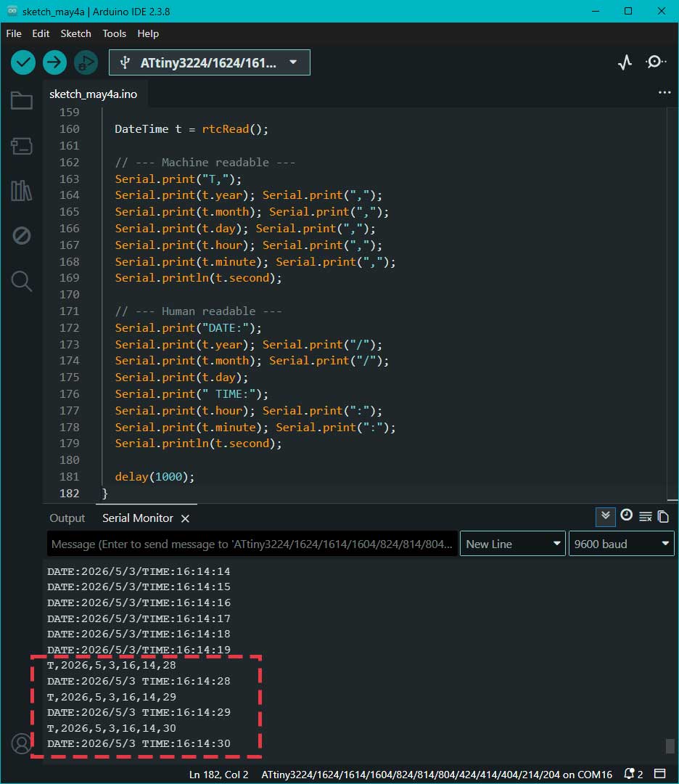The width and height of the screenshot is (679, 784).
Task: Open the Sketchbook folder sidebar icon
Action: [22, 100]
